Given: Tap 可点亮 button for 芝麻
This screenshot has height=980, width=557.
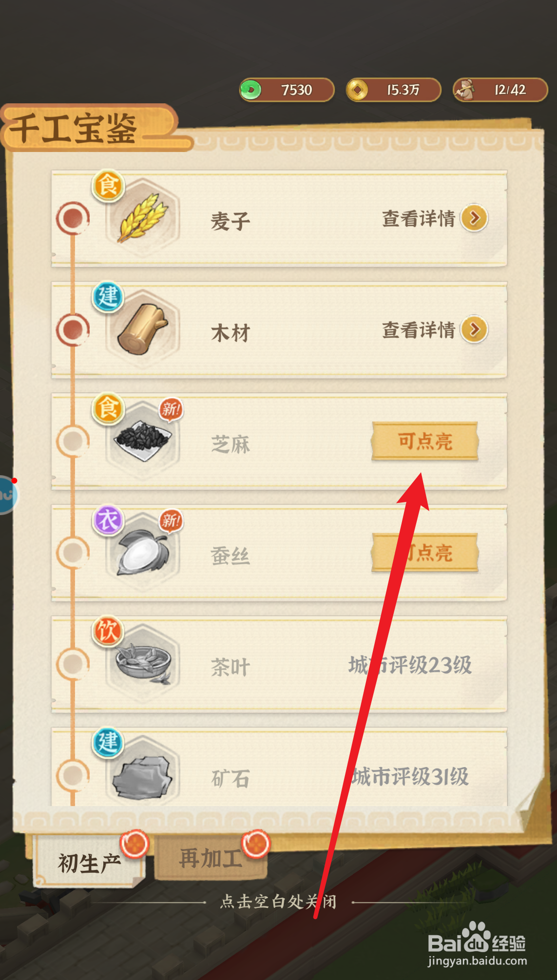Looking at the screenshot, I should [x=425, y=441].
